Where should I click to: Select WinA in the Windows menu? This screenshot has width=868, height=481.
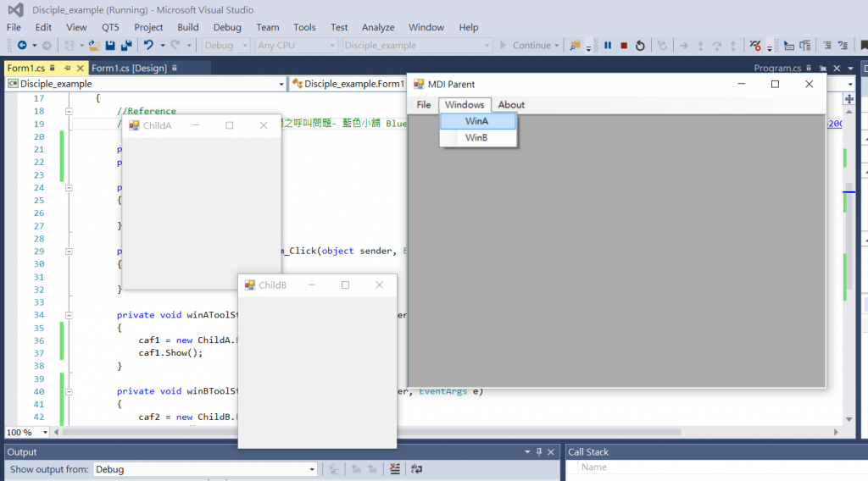pyautogui.click(x=478, y=121)
